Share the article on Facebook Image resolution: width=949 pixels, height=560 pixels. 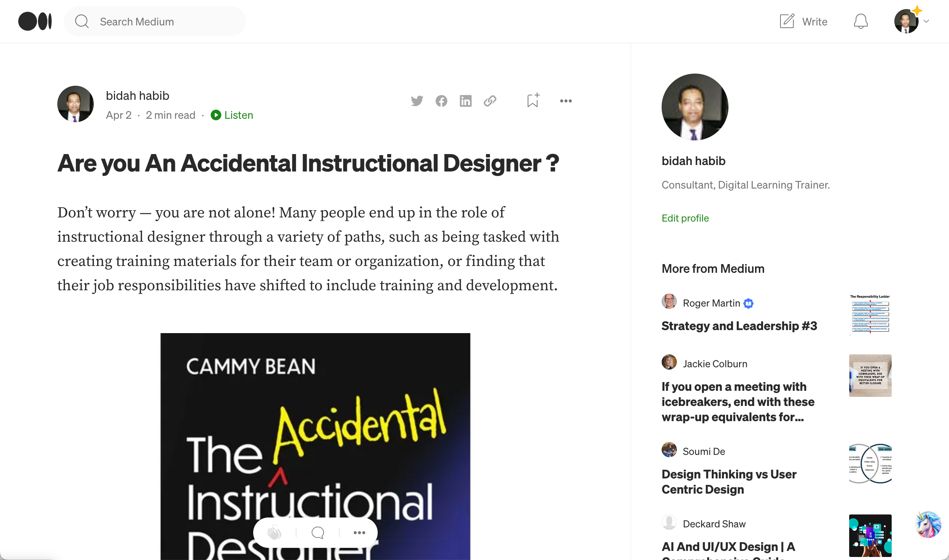[441, 101]
